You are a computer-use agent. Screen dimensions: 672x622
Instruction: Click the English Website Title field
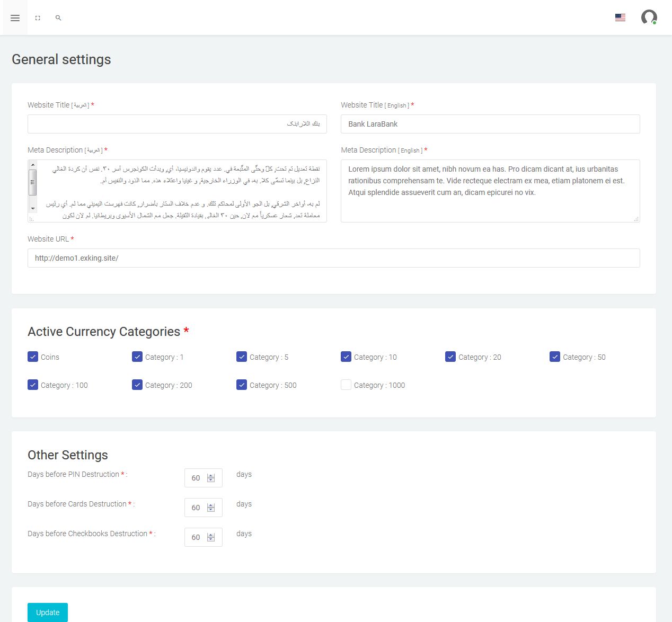tap(490, 124)
